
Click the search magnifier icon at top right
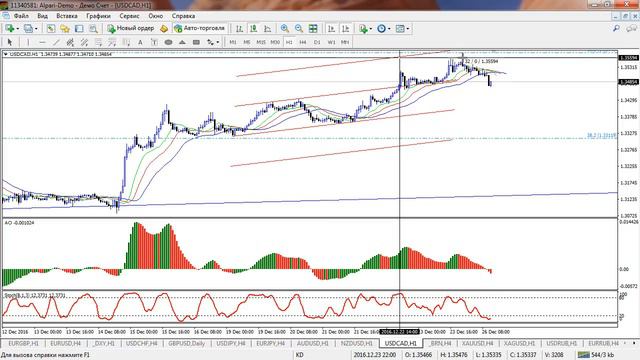pyautogui.click(x=616, y=28)
